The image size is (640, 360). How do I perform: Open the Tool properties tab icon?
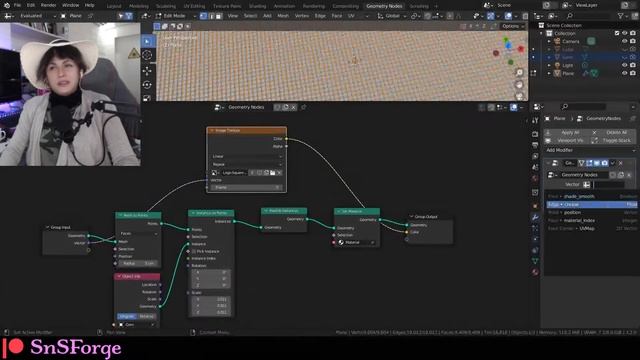pyautogui.click(x=535, y=120)
